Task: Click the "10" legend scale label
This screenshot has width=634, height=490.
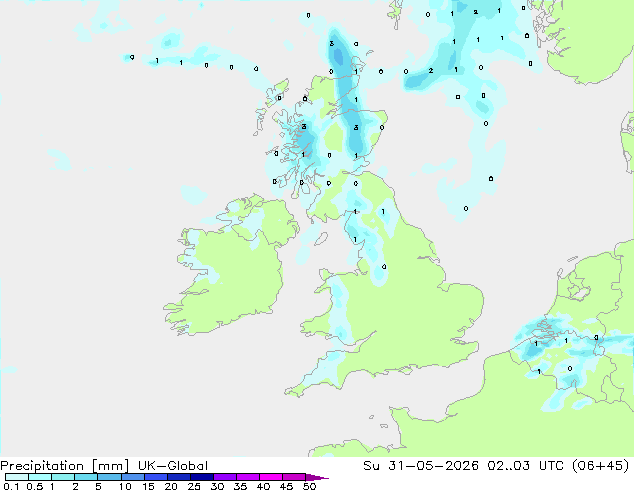Action: tap(125, 486)
